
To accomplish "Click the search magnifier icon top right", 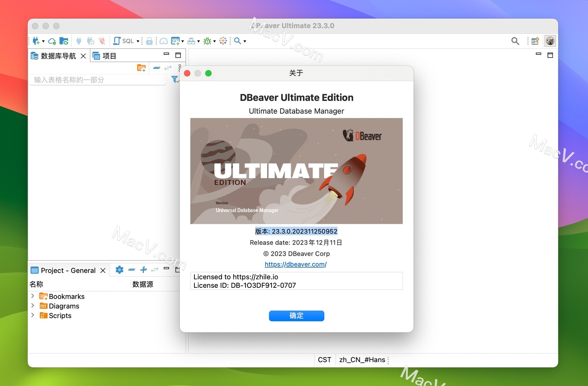I will [515, 40].
